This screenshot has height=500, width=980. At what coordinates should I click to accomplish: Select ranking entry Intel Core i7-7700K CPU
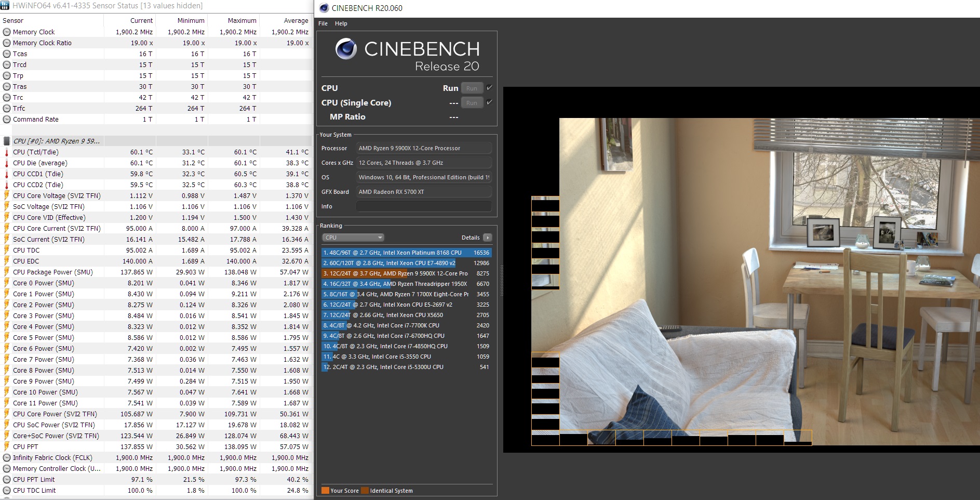pos(406,325)
